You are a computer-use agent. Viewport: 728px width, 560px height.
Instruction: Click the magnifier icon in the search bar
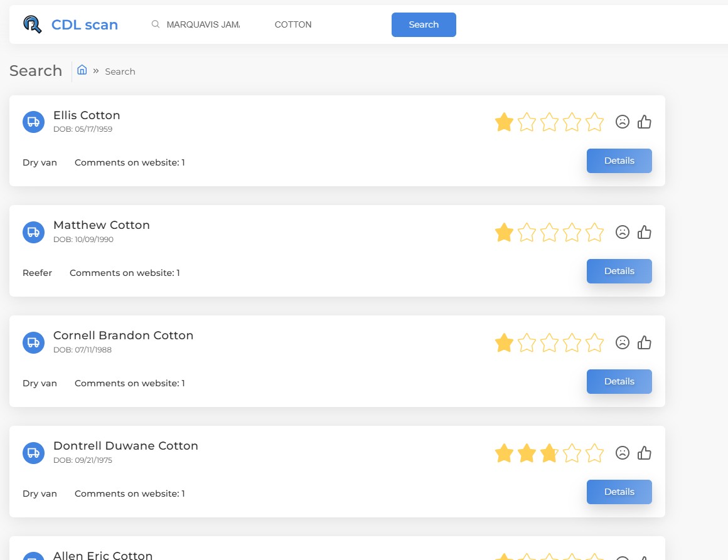(156, 24)
